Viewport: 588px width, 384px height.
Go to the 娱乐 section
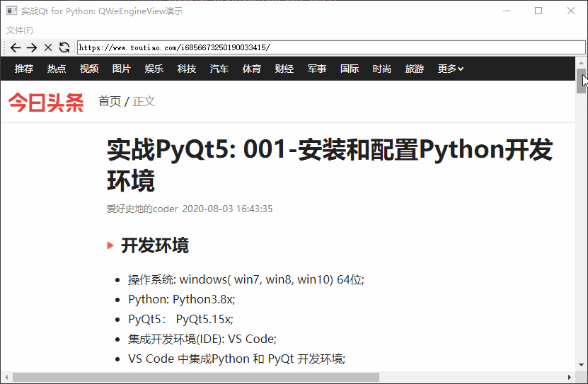[x=154, y=69]
